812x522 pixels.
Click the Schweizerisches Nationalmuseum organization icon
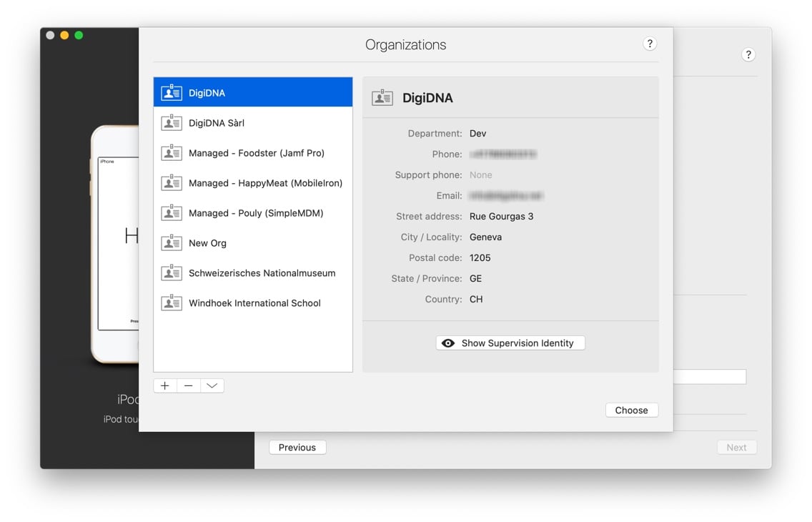172,273
